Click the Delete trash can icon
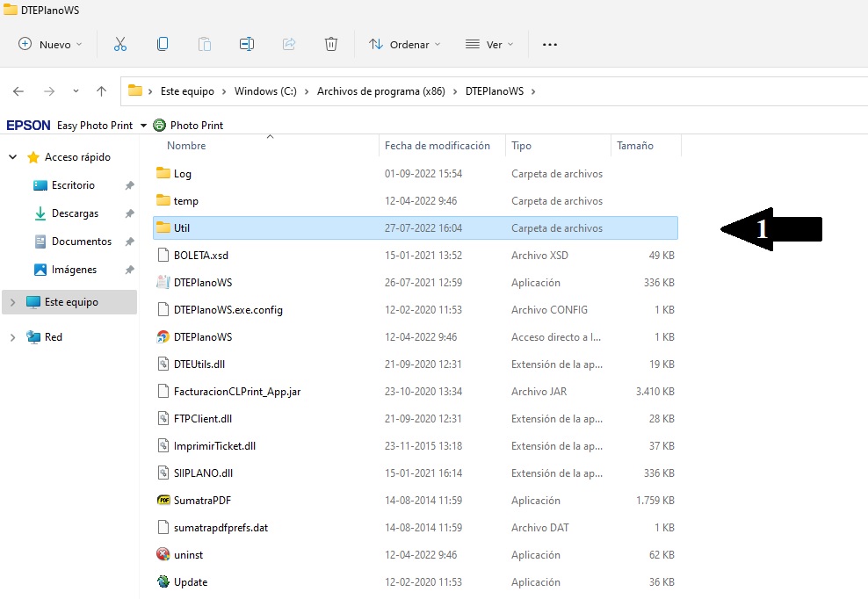 [x=331, y=44]
